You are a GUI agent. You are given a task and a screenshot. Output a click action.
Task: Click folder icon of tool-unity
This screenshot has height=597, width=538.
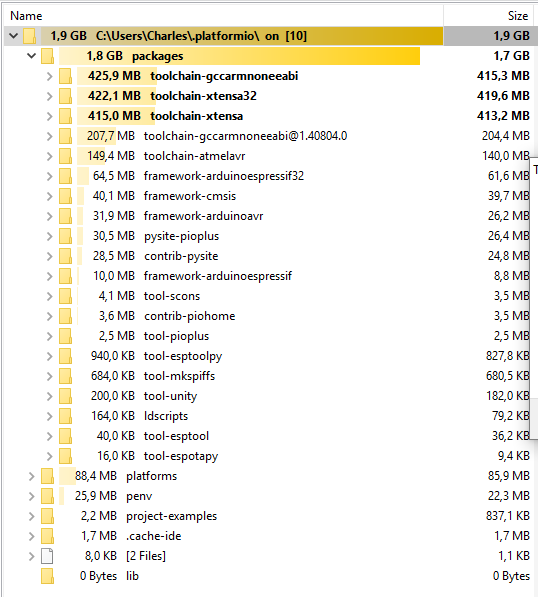[x=65, y=396]
